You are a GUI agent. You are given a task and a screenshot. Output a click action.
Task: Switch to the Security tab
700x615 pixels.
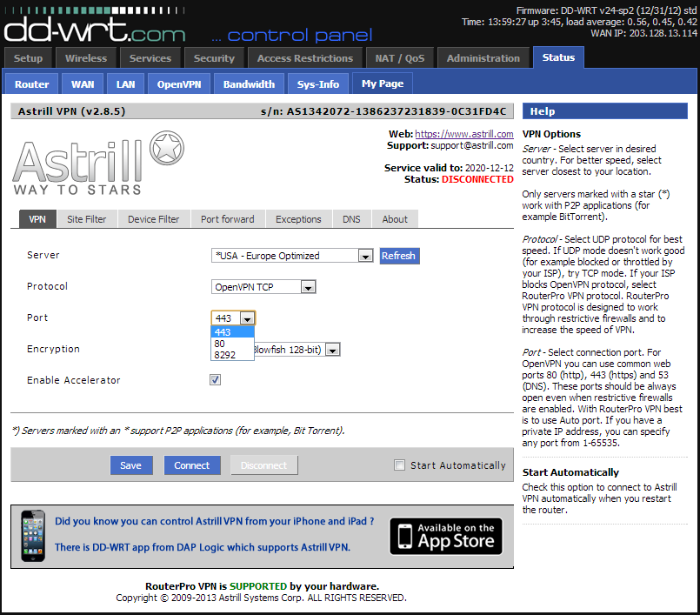click(214, 58)
